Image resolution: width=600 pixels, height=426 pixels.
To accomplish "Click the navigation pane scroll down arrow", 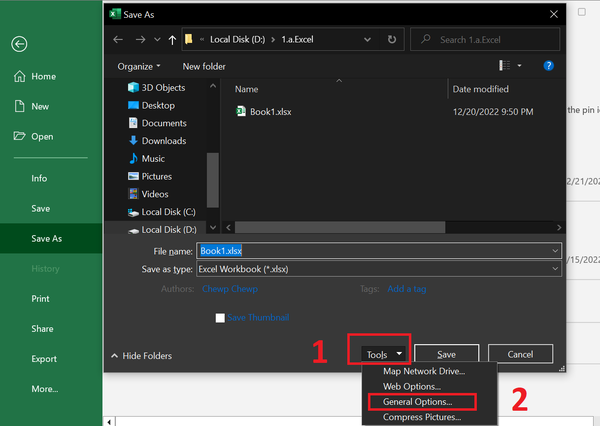I will pos(213,227).
